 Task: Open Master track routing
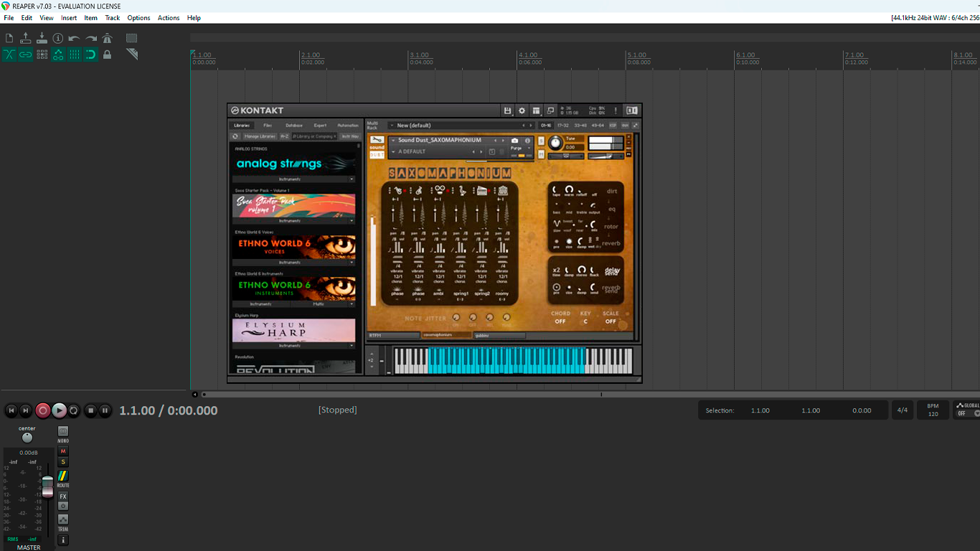(63, 476)
